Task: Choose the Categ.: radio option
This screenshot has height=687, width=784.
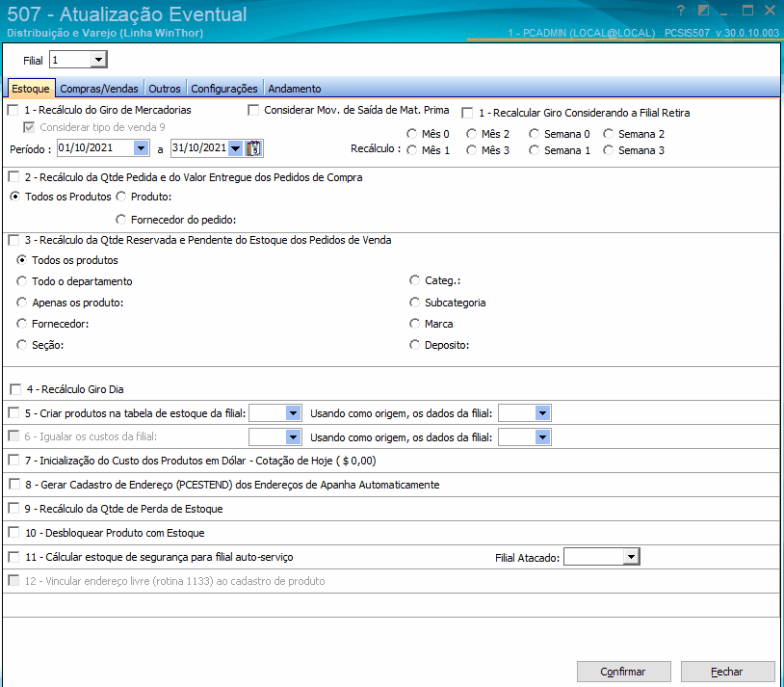Action: pos(414,280)
